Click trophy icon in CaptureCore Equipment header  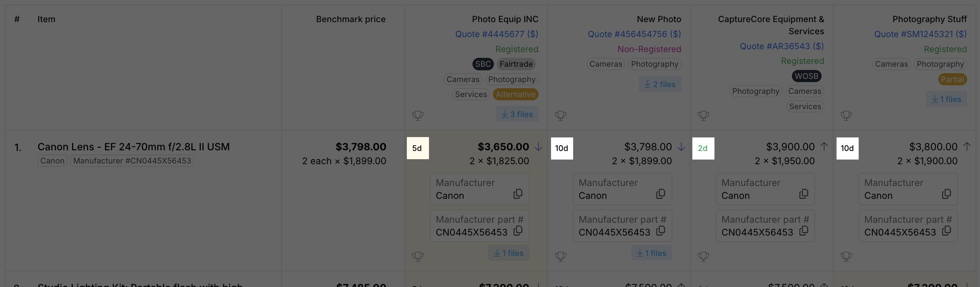pyautogui.click(x=703, y=115)
